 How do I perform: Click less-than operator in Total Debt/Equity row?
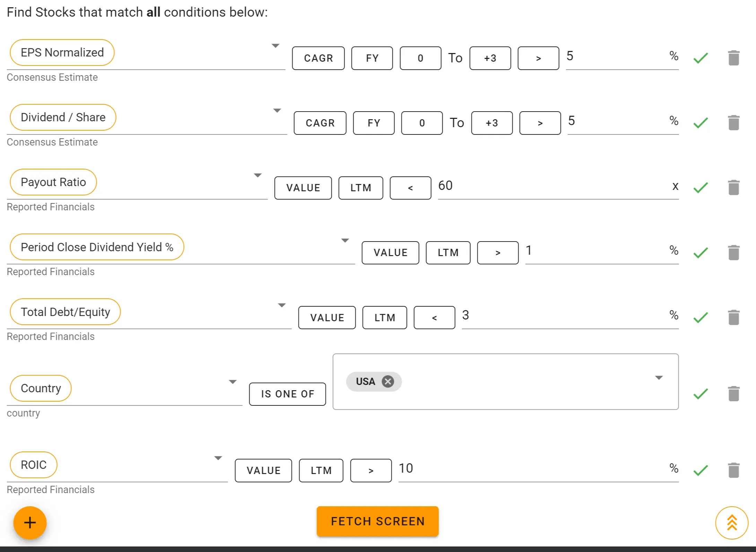(x=434, y=317)
